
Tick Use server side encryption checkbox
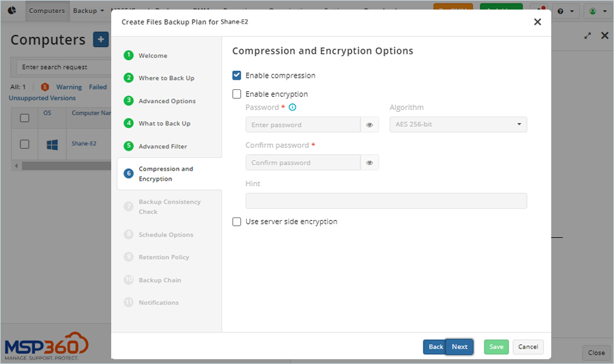(237, 222)
